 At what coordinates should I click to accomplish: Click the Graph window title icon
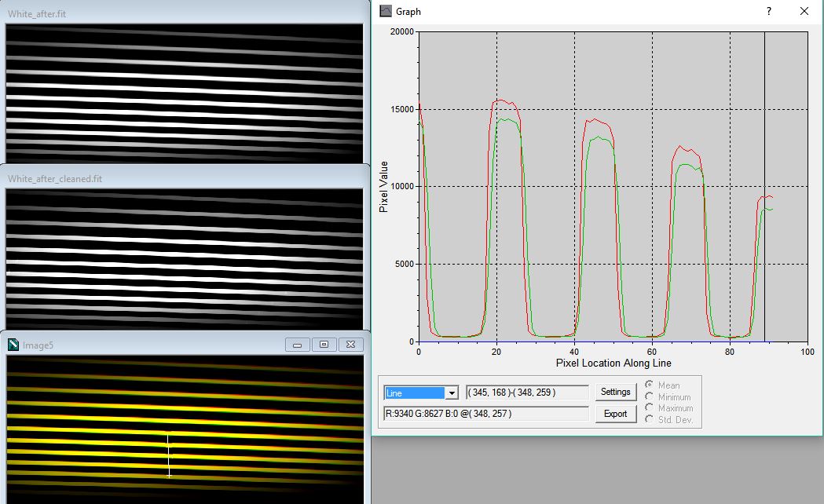click(385, 11)
